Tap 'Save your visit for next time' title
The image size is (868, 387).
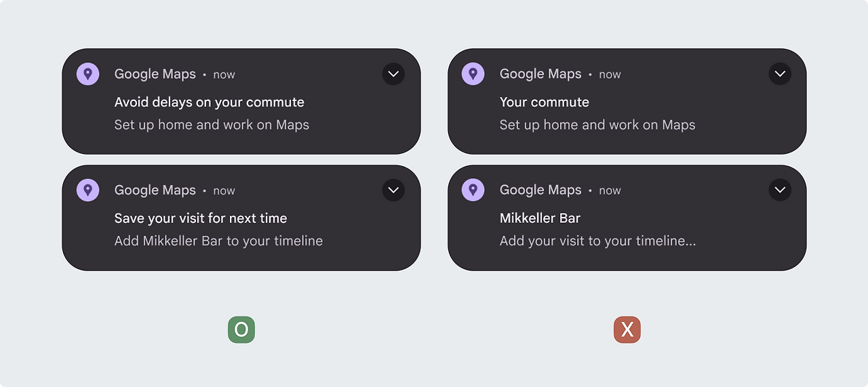coord(201,218)
